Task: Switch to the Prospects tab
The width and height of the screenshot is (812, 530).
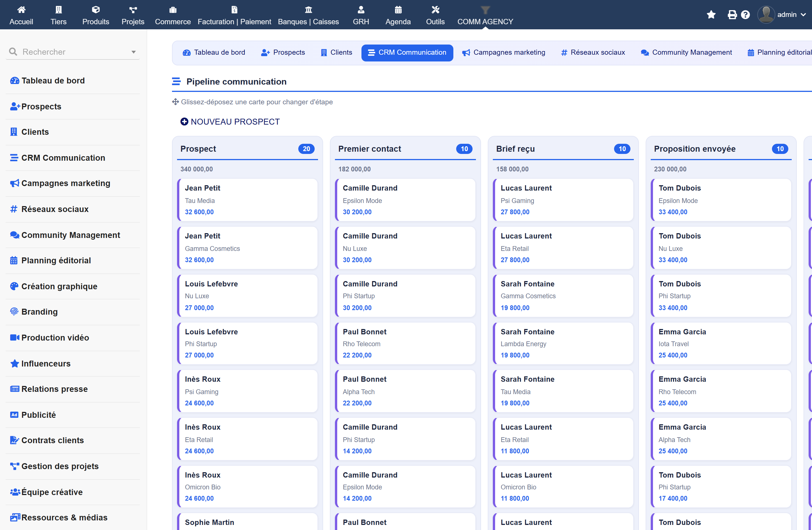Action: click(x=283, y=52)
